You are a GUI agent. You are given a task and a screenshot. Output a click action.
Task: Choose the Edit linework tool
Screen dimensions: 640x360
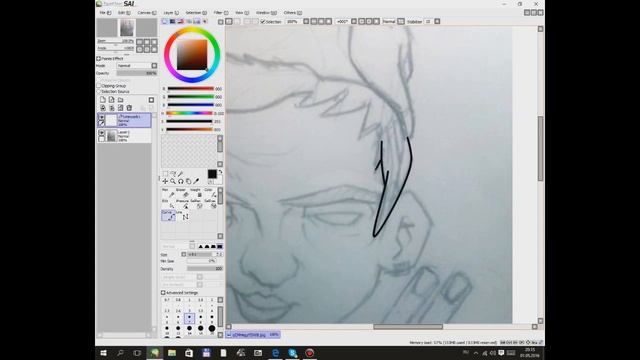[168, 204]
